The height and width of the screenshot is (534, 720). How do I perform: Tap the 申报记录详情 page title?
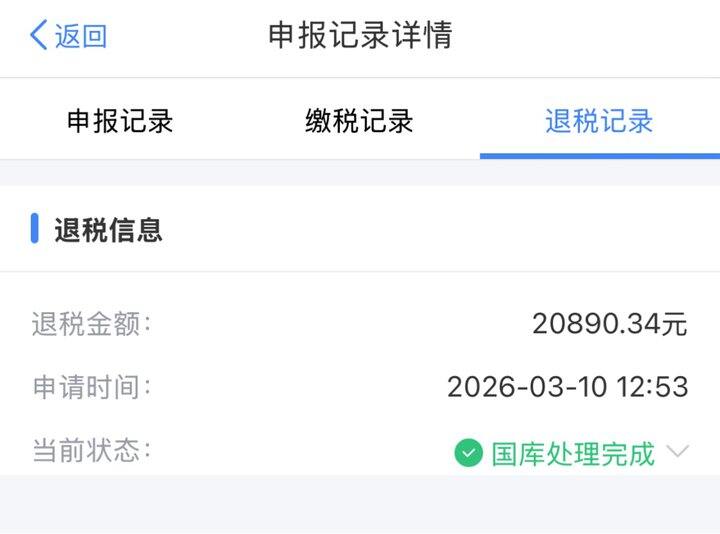point(360,35)
